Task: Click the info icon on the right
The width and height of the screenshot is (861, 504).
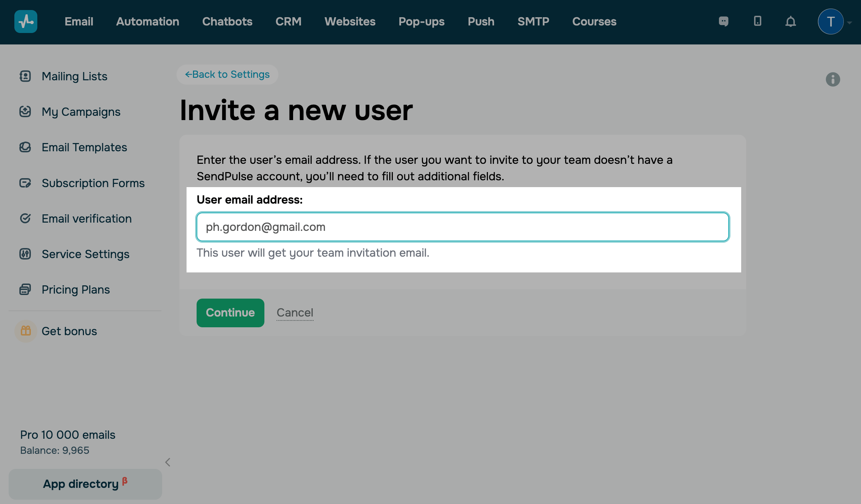Action: click(x=833, y=79)
